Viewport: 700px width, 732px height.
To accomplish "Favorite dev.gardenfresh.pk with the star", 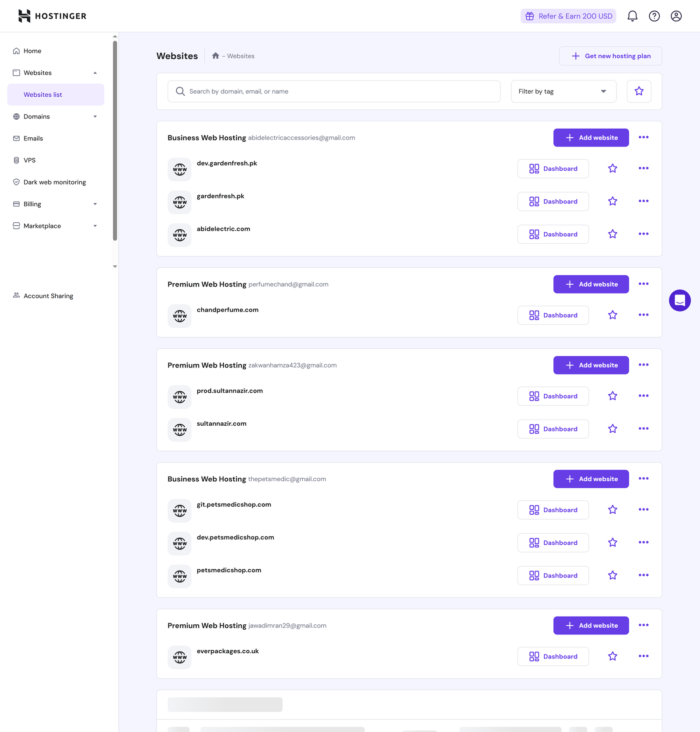I will pyautogui.click(x=612, y=168).
